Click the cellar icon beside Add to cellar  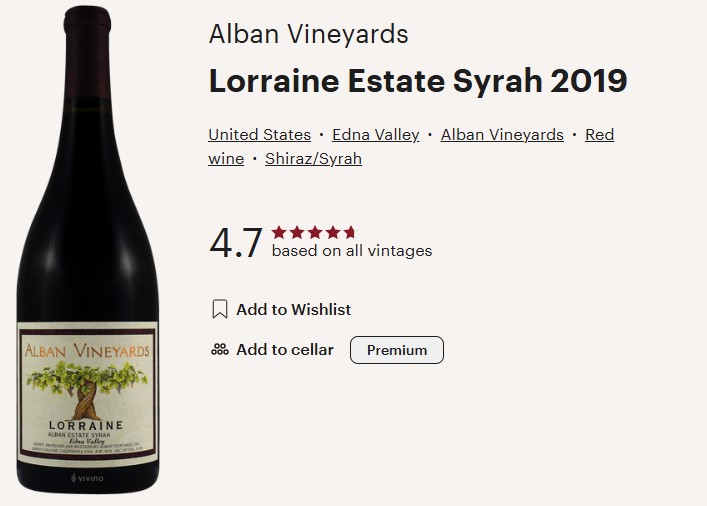[x=220, y=350]
